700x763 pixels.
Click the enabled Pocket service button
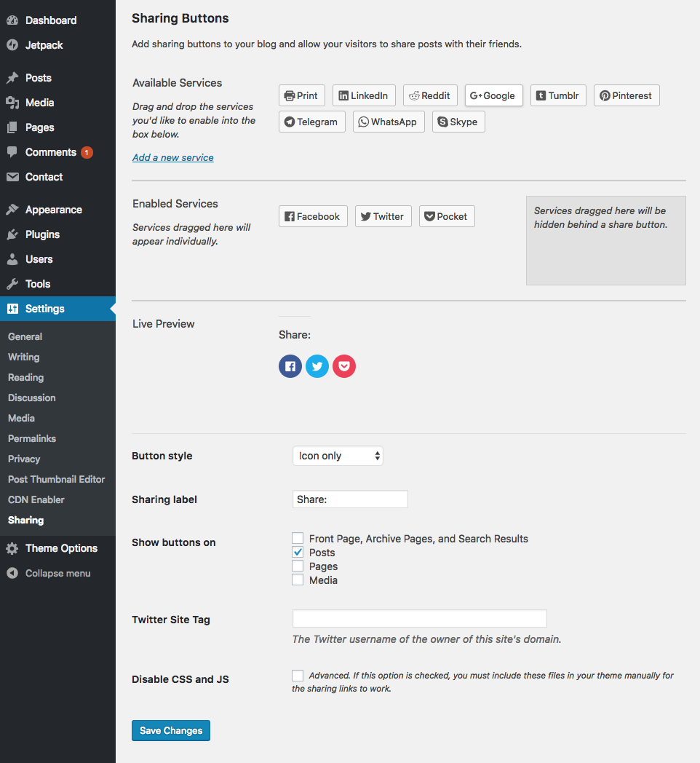(x=447, y=216)
